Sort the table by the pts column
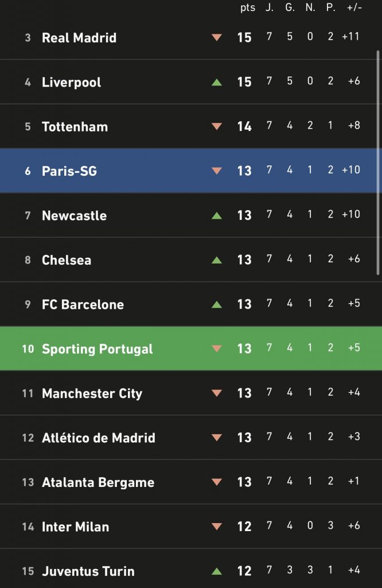The height and width of the screenshot is (588, 382). click(x=247, y=8)
